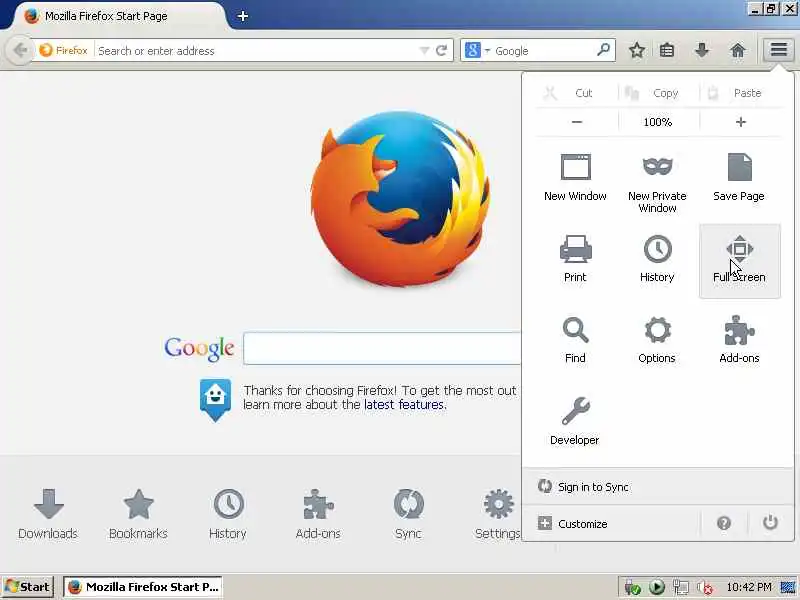
Task: Click the clock showing 10:42 PM
Action: (x=748, y=587)
